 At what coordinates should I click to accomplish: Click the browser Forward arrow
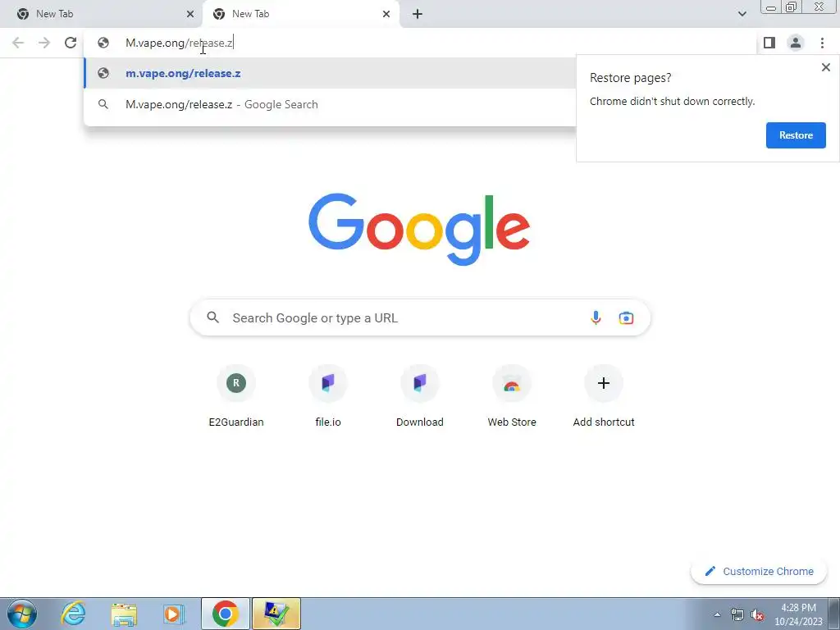click(44, 43)
